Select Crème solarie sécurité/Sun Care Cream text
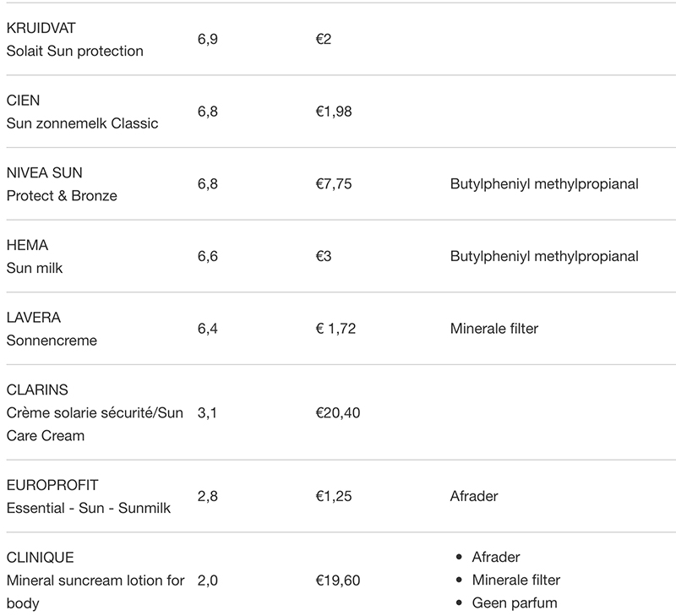676x616 pixels. (95, 424)
